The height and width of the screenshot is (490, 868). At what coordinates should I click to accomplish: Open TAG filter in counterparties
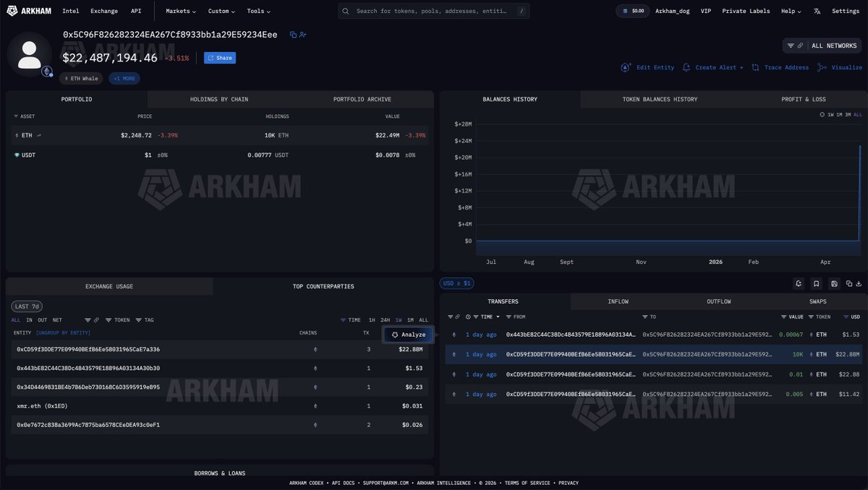tap(145, 319)
